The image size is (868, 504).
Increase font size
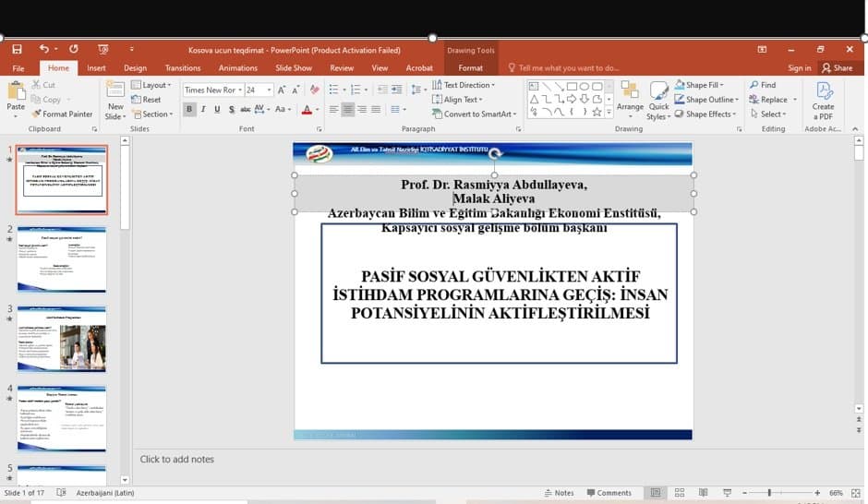[282, 90]
